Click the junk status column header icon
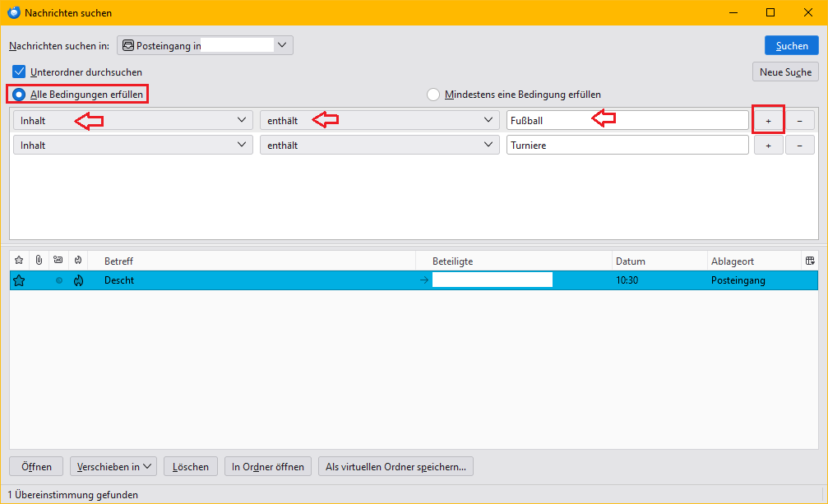Screen dimensions: 828x504 [x=77, y=261]
